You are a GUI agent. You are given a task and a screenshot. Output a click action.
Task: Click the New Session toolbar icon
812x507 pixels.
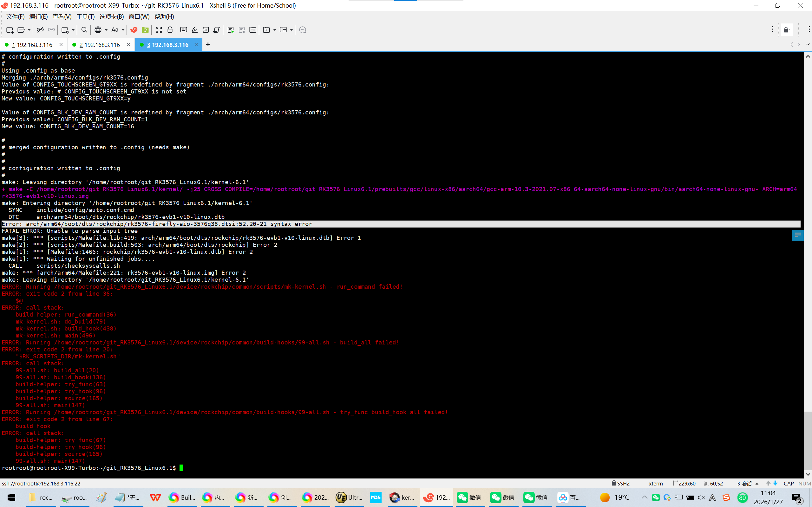point(10,30)
